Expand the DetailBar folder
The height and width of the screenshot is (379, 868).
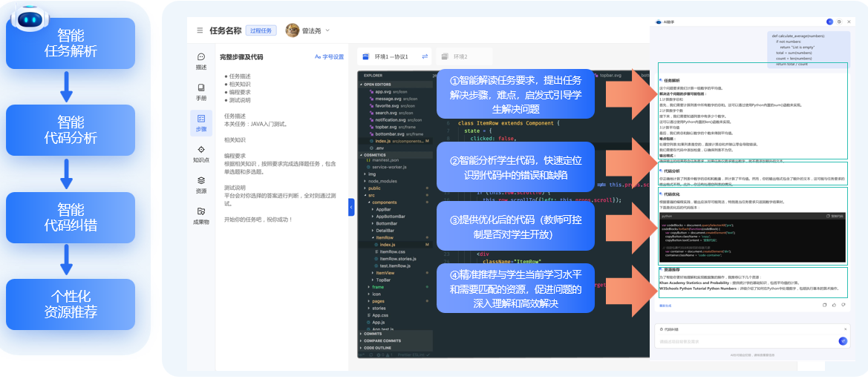[x=385, y=230]
